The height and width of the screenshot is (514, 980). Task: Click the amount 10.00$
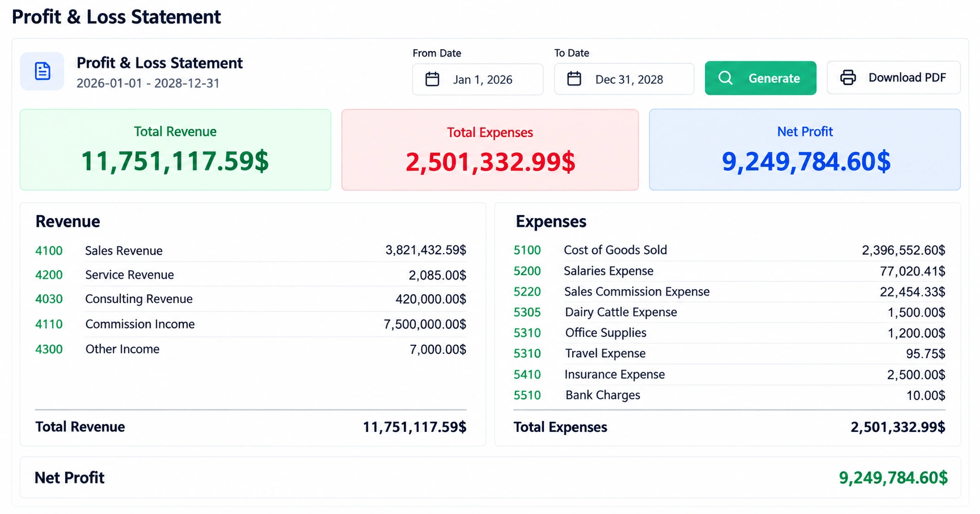click(926, 395)
